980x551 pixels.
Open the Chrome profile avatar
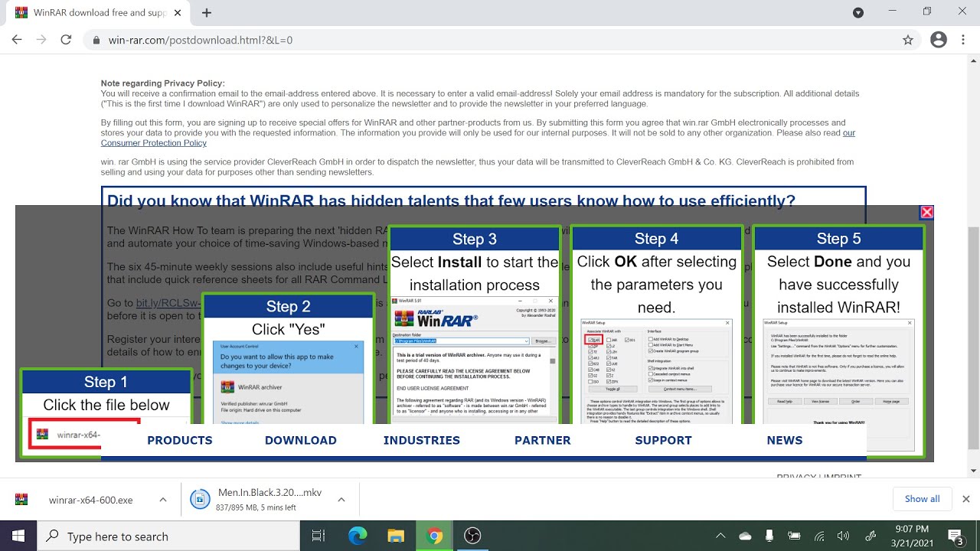tap(939, 40)
